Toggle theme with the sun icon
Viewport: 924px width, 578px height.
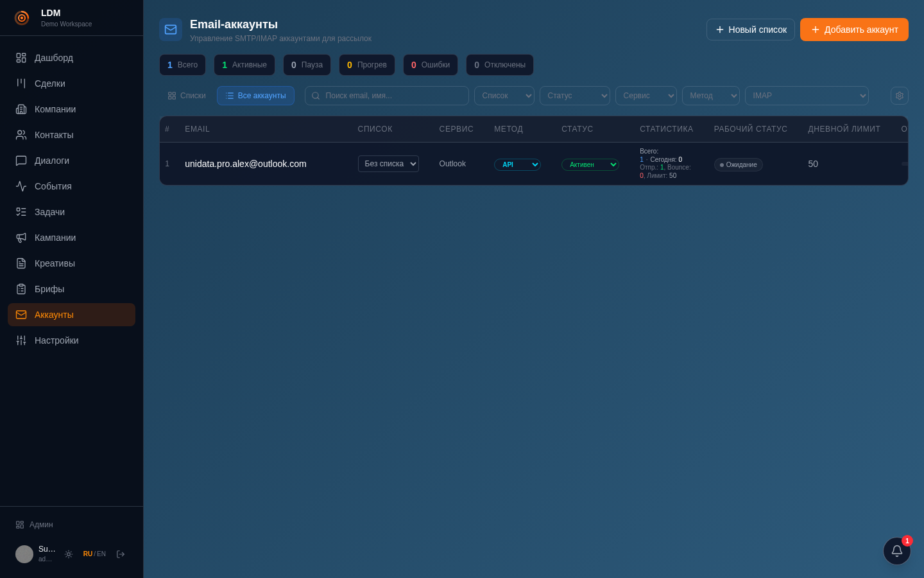[69, 554]
